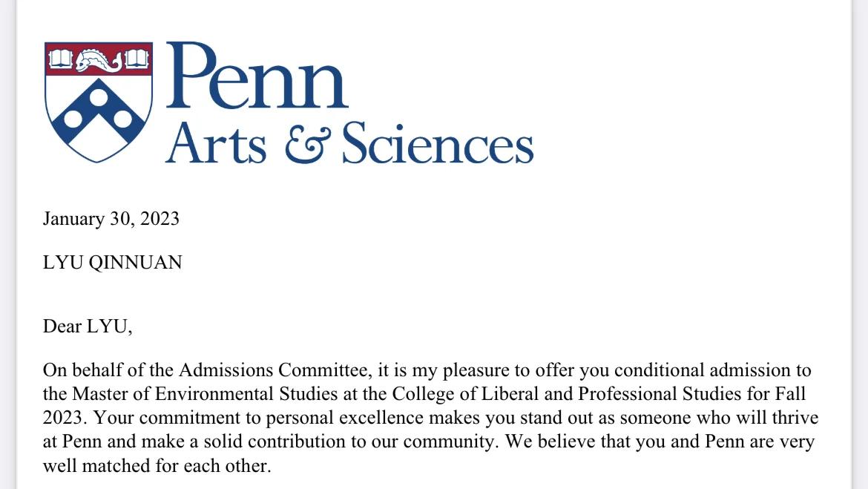This screenshot has width=868, height=489.
Task: Click "Master of Environmental Studies" program name
Action: coord(237,392)
